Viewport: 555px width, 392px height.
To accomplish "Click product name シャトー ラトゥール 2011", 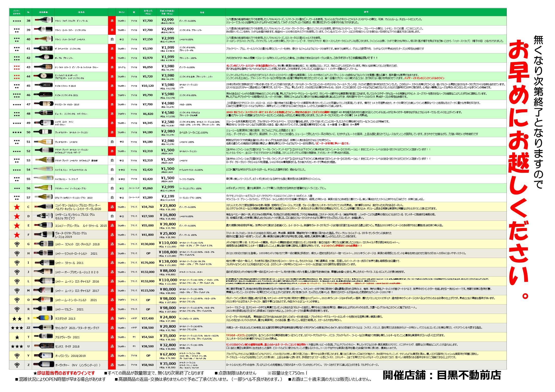I will pyautogui.click(x=69, y=263).
